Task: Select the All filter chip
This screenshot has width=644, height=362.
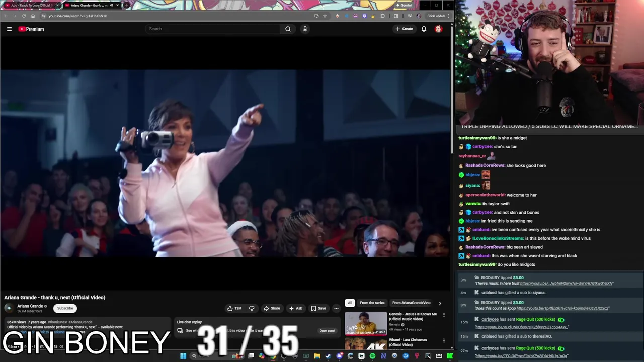Action: (x=350, y=303)
